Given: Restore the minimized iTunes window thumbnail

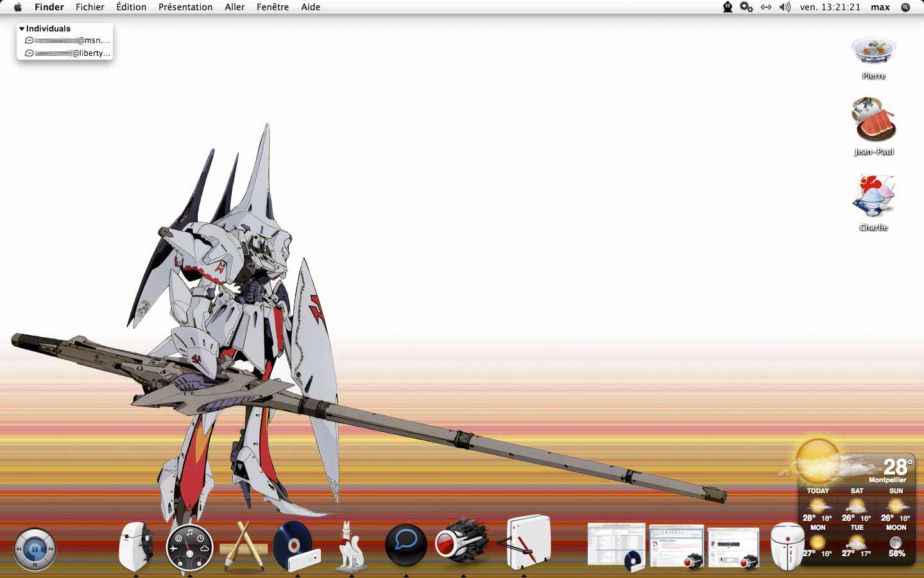Looking at the screenshot, I should coord(617,547).
